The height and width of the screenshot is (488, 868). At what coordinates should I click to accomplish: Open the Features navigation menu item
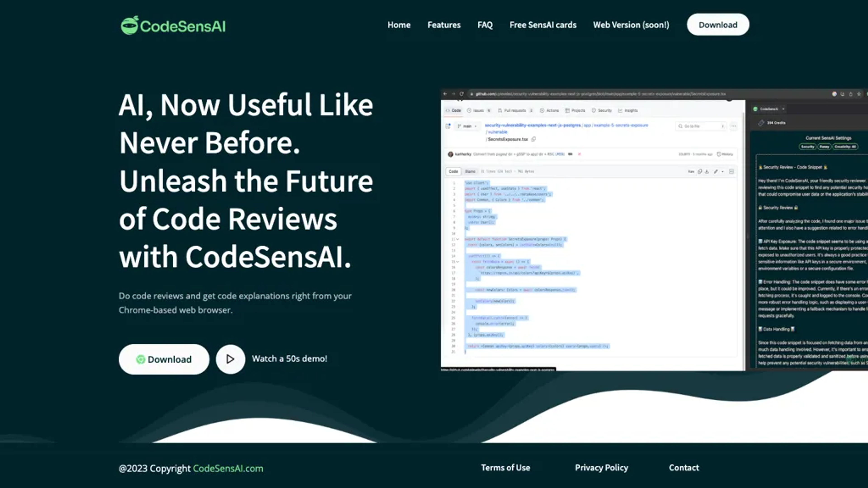pos(443,24)
